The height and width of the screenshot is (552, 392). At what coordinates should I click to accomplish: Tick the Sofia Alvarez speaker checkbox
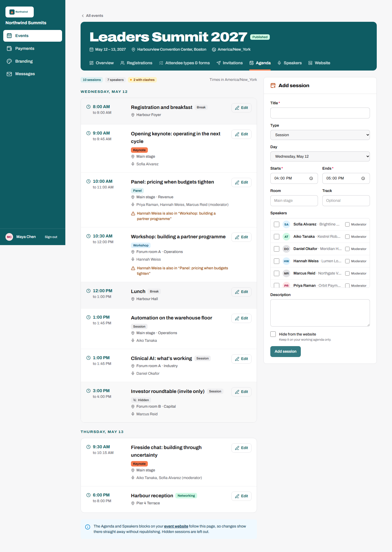[277, 224]
